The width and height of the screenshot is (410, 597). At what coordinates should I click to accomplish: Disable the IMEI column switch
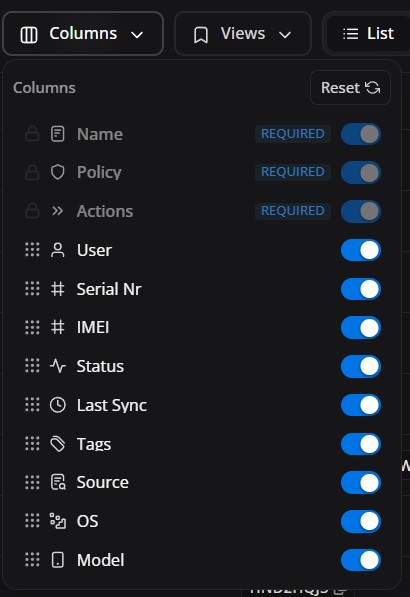(361, 327)
